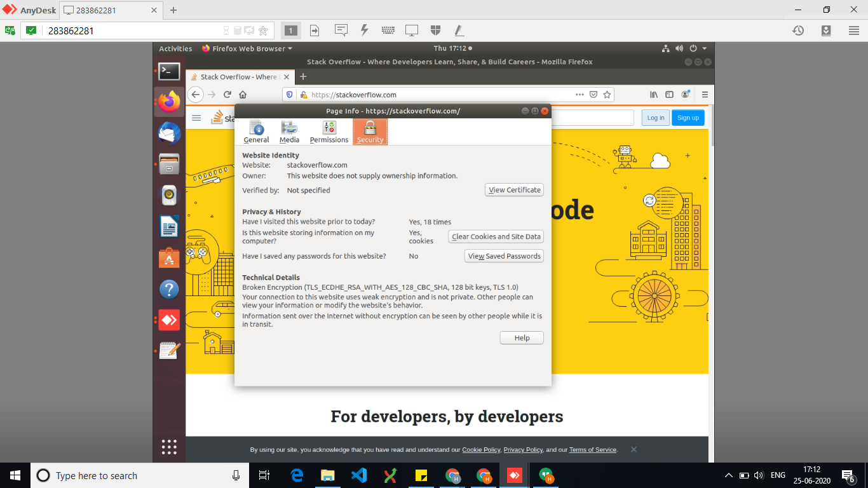Screen dimensions: 868x488
Task: Save page to Pocket icon
Action: point(593,95)
